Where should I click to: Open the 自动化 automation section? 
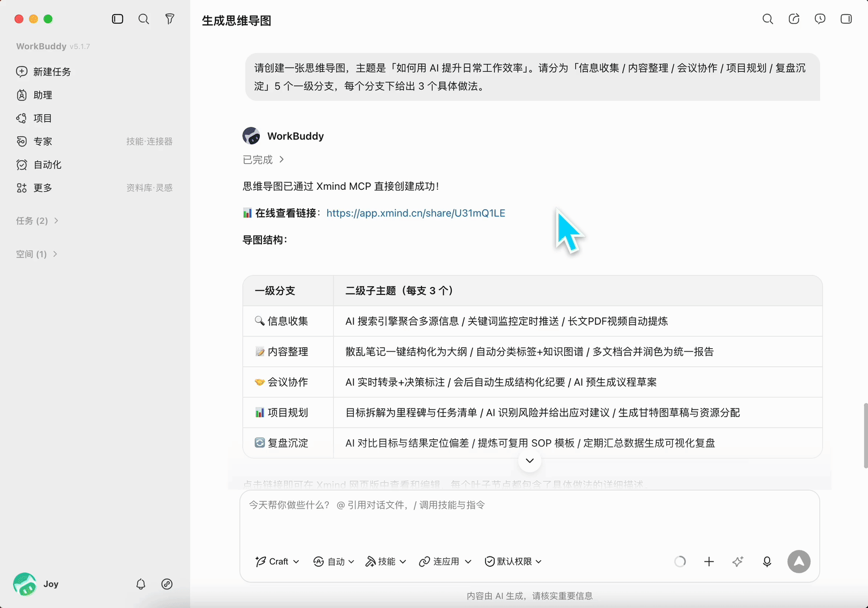[39, 165]
